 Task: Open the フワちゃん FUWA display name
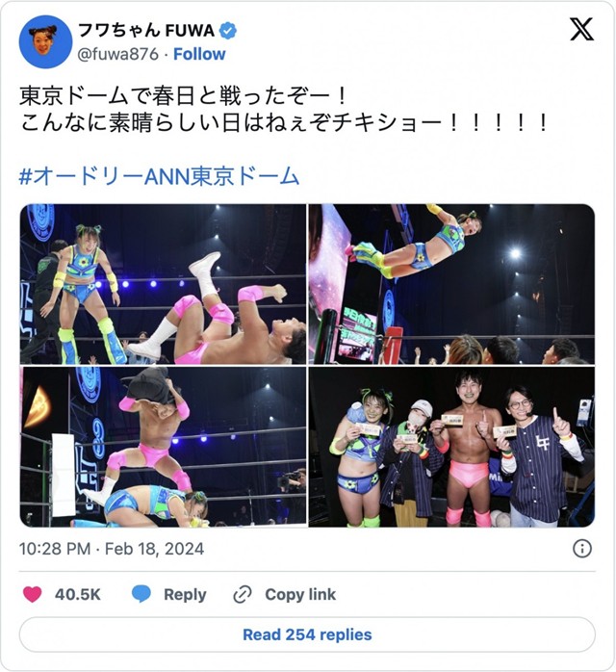(146, 31)
